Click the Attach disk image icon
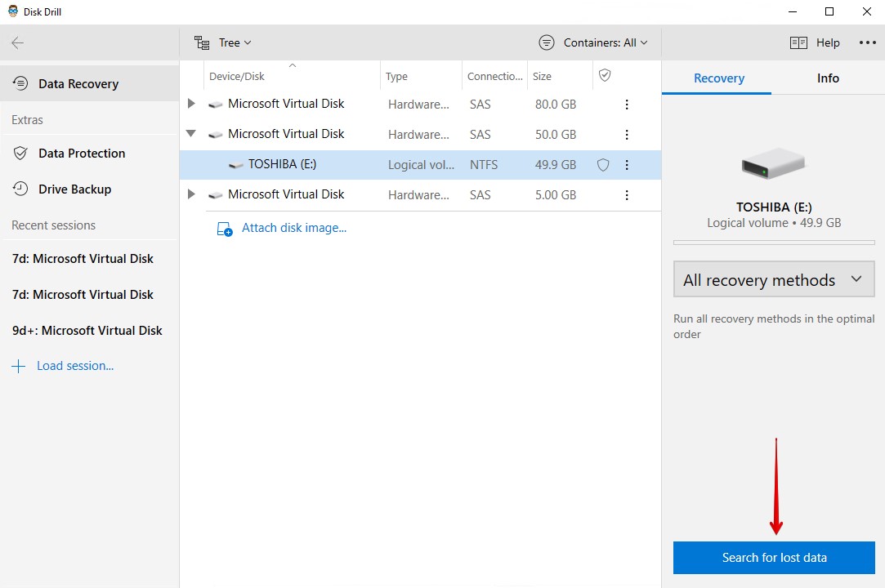The image size is (885, 588). pos(225,229)
